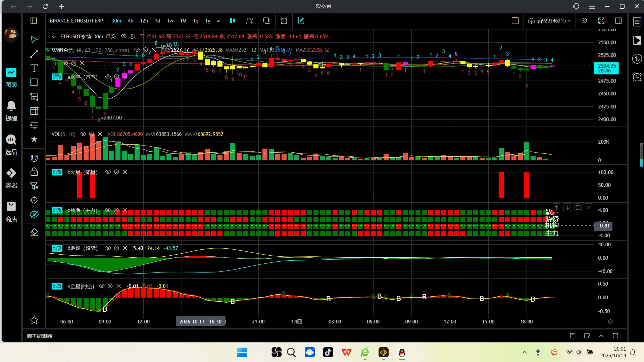Image resolution: width=644 pixels, height=362 pixels.
Task: Open the 脚本编辑器 script editor
Action: [x=40, y=336]
